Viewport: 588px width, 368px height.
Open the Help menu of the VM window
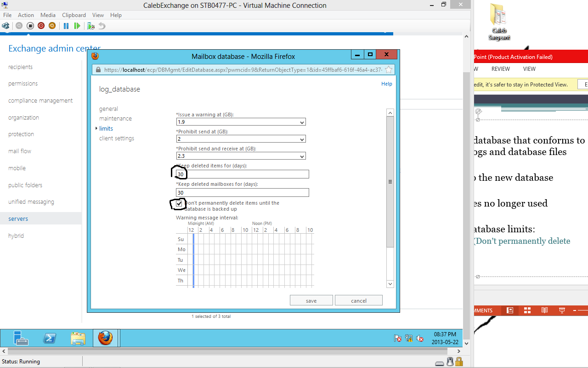pos(116,15)
